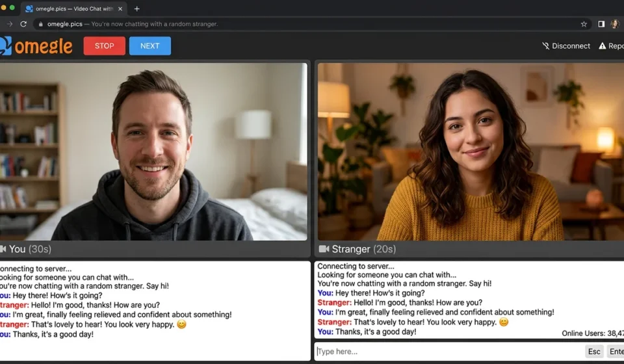Click the smiley emoji in right chat
The image size is (624, 364).
pyautogui.click(x=504, y=322)
